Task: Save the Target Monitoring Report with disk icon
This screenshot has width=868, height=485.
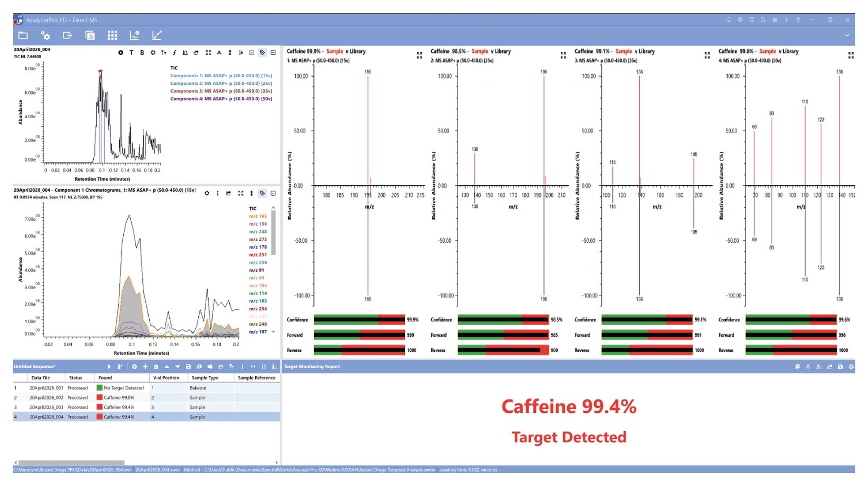Action: coord(840,367)
